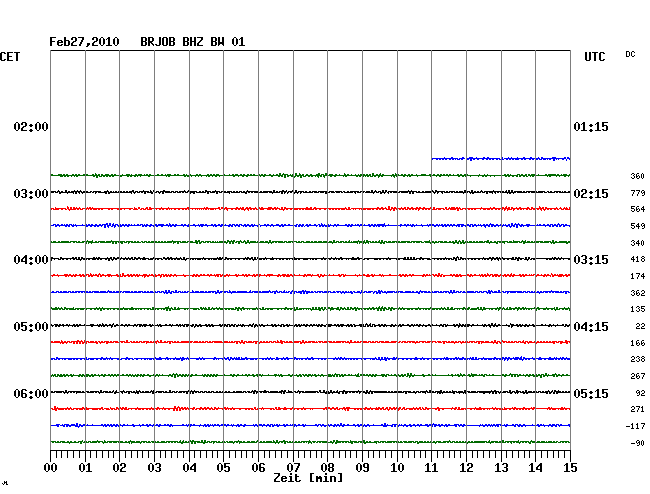
Task: Select the CET time label "02:00"
Action: coord(31,127)
